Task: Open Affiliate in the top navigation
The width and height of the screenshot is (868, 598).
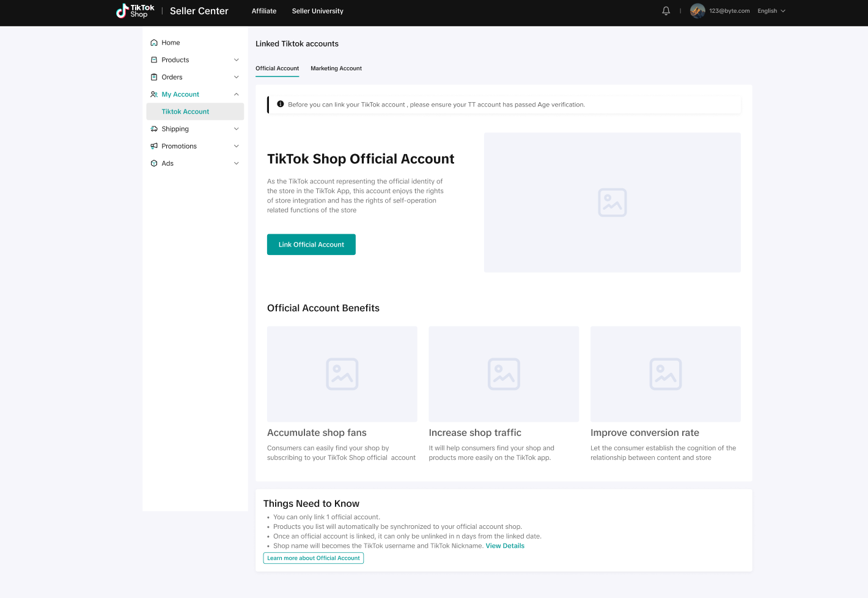Action: pos(264,11)
